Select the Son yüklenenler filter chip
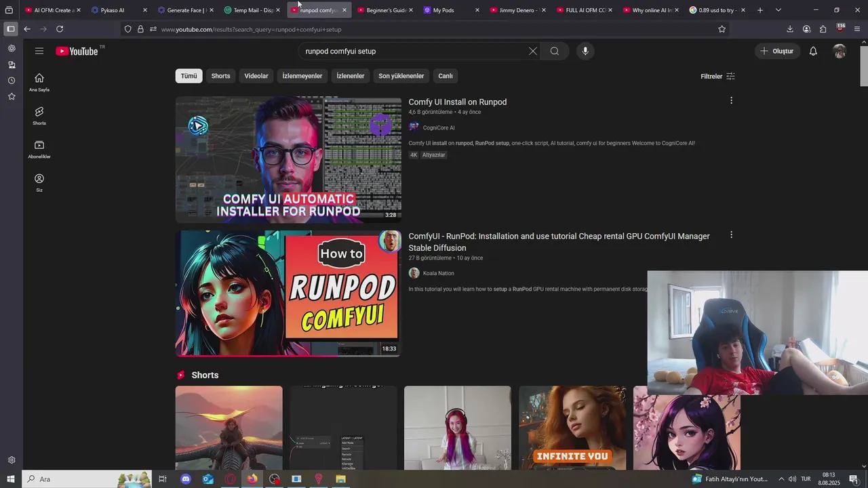This screenshot has height=488, width=868. click(401, 76)
